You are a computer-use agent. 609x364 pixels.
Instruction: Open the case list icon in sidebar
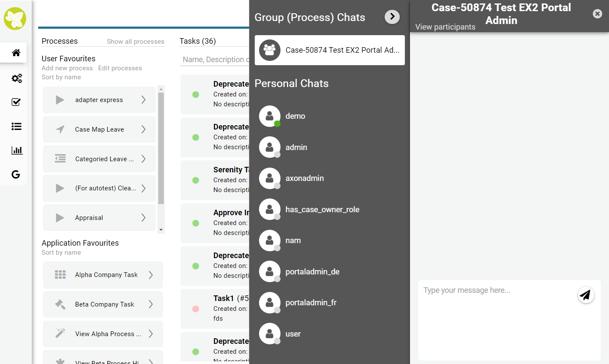pyautogui.click(x=16, y=126)
